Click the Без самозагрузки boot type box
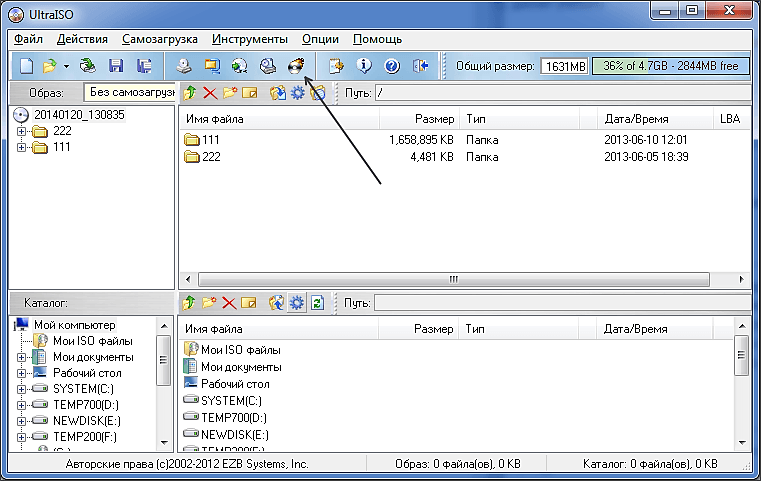The image size is (761, 481). (129, 92)
